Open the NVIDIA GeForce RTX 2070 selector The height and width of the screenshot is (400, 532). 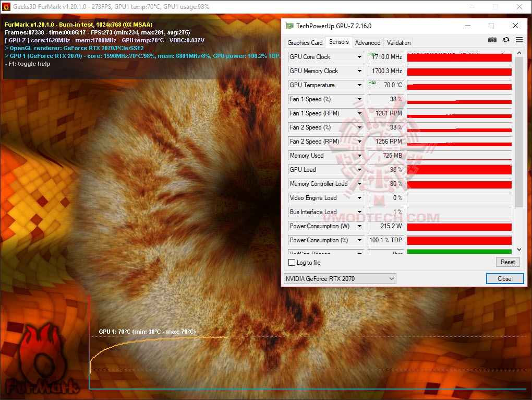click(x=340, y=279)
